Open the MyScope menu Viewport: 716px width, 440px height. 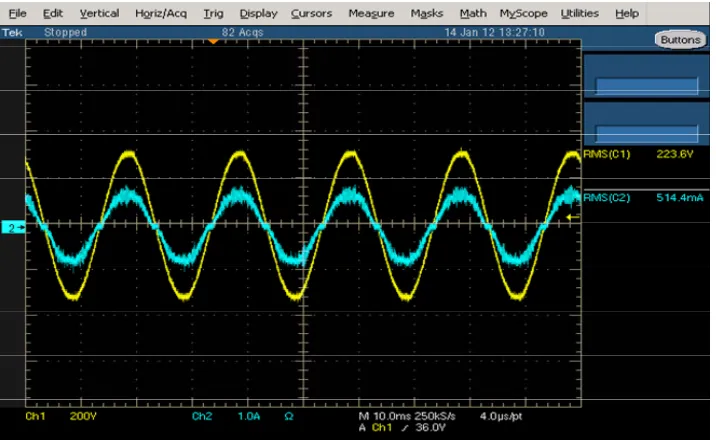[523, 14]
